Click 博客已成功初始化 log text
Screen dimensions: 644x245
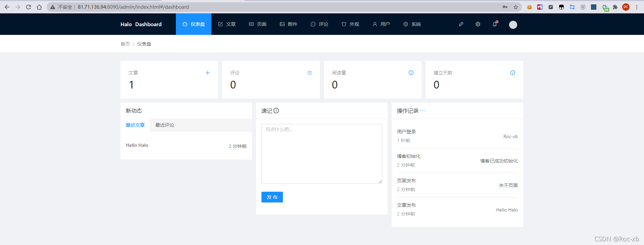499,161
